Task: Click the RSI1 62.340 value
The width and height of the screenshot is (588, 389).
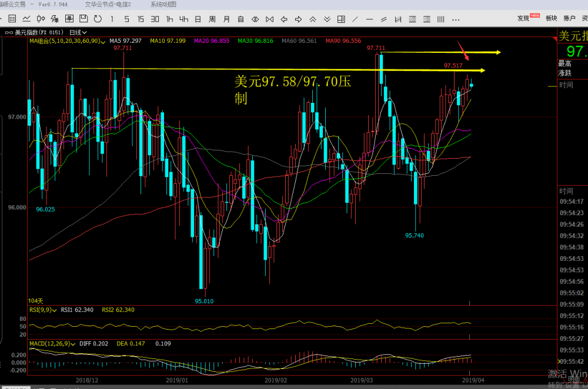Action: [x=77, y=310]
